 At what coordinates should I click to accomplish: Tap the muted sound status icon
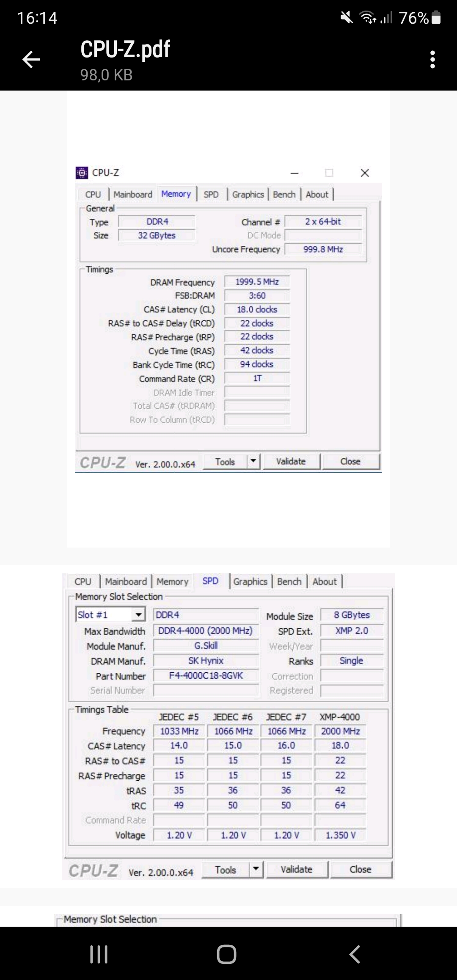(347, 18)
